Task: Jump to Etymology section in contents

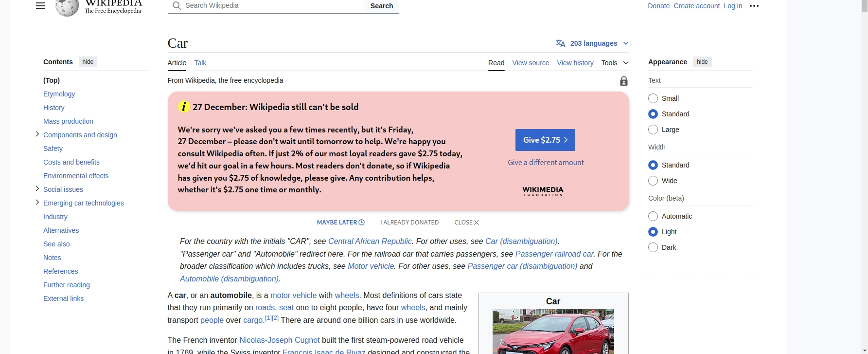Action: click(59, 94)
